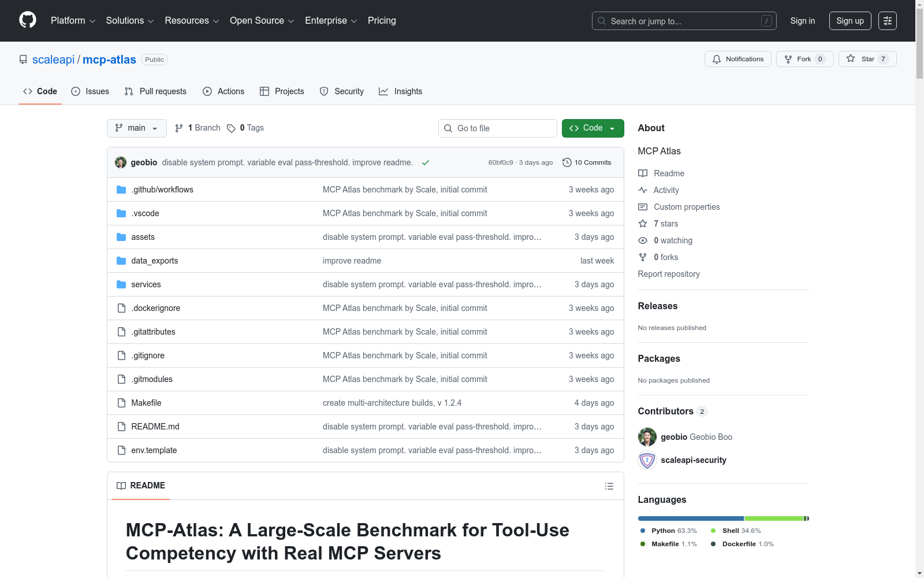Click the Shell segment of the language bar

pos(774,518)
